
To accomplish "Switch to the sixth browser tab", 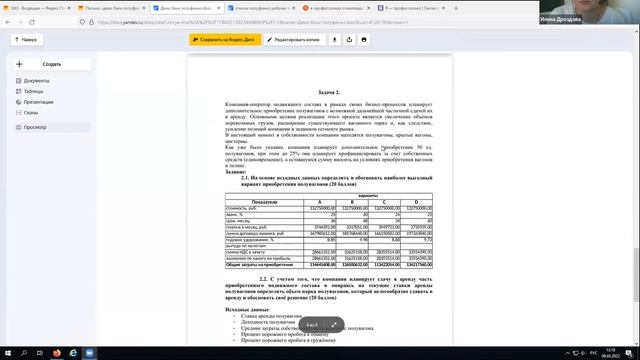I will pos(411,8).
